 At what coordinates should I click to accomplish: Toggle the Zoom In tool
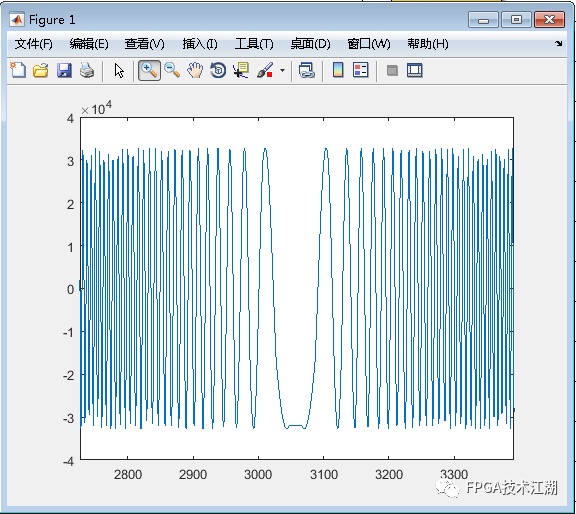pos(149,70)
